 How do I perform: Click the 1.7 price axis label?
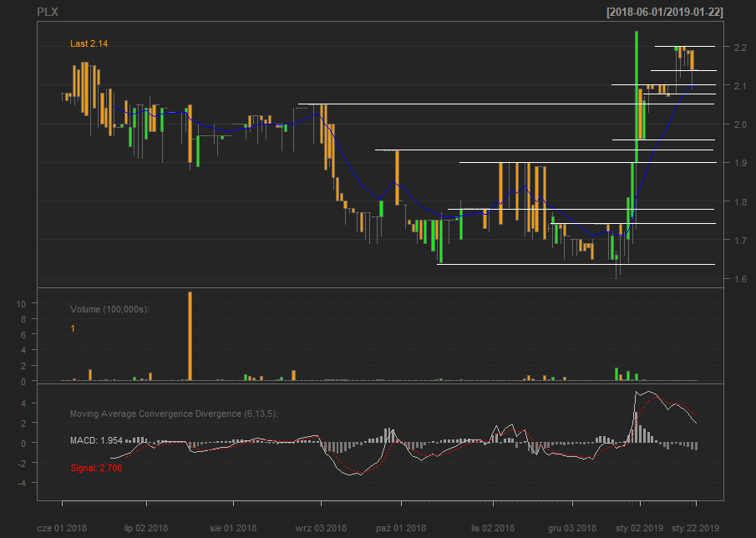(740, 240)
